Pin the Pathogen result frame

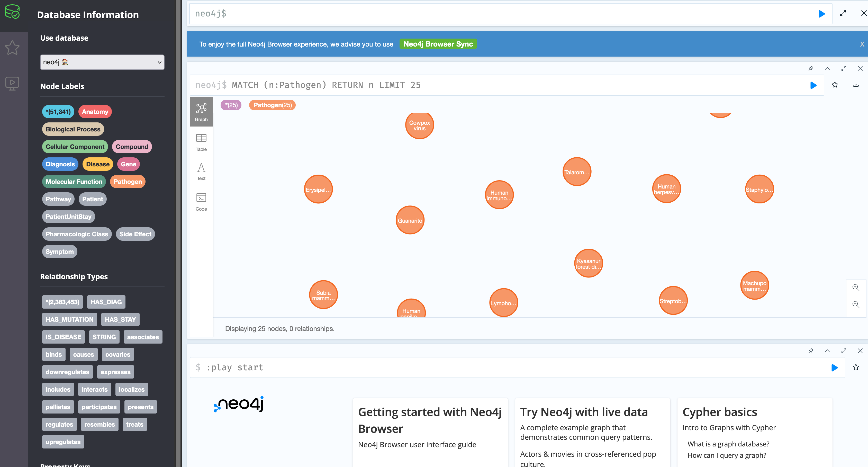click(x=811, y=68)
